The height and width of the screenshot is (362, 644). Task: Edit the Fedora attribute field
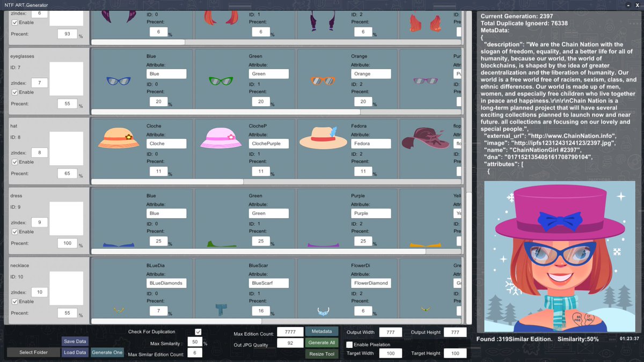tap(371, 144)
